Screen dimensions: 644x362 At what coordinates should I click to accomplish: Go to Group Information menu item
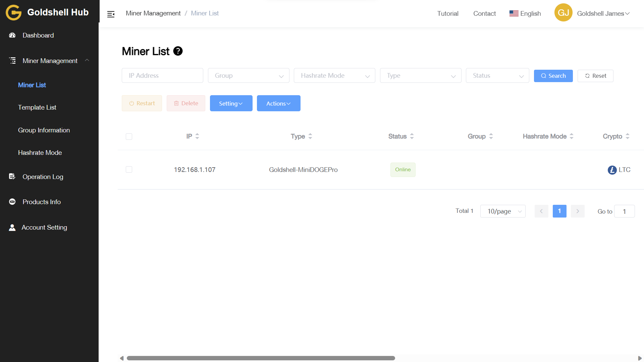[44, 130]
